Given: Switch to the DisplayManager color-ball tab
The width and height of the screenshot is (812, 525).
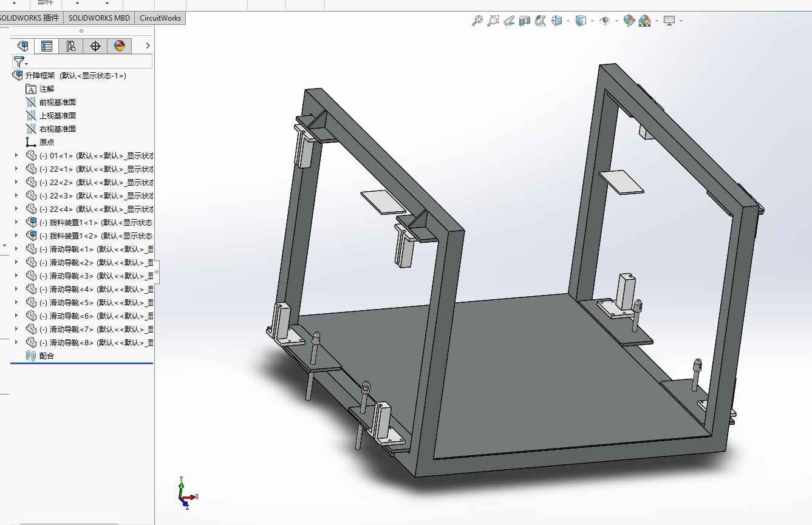Looking at the screenshot, I should pyautogui.click(x=119, y=46).
